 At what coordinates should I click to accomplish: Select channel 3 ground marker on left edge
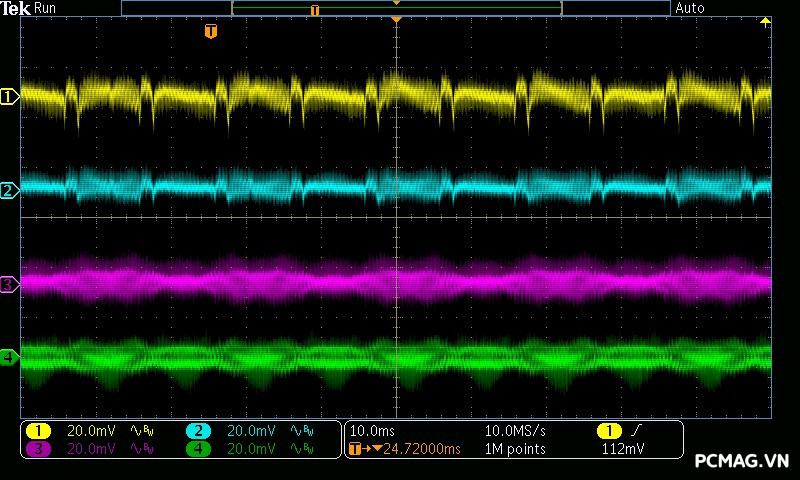pos(10,285)
